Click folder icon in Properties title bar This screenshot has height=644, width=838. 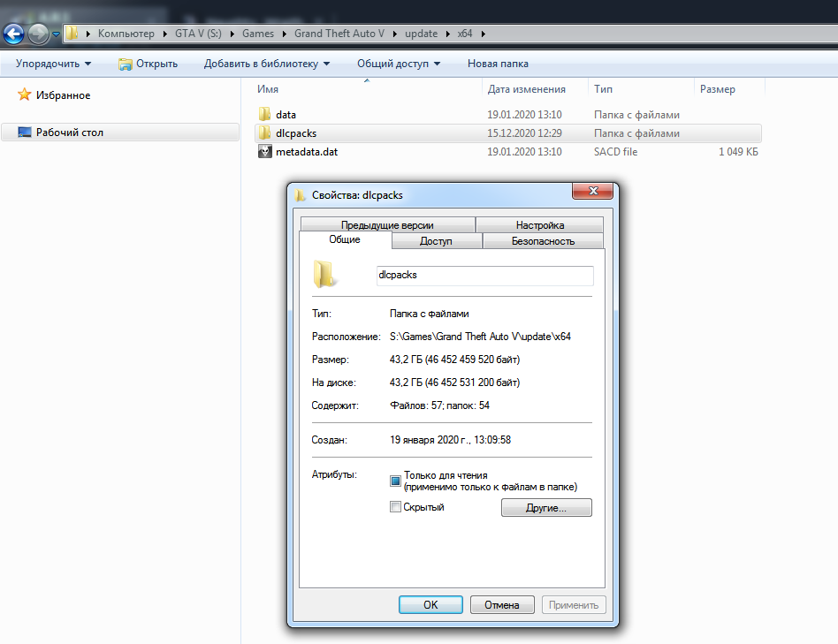click(x=300, y=195)
